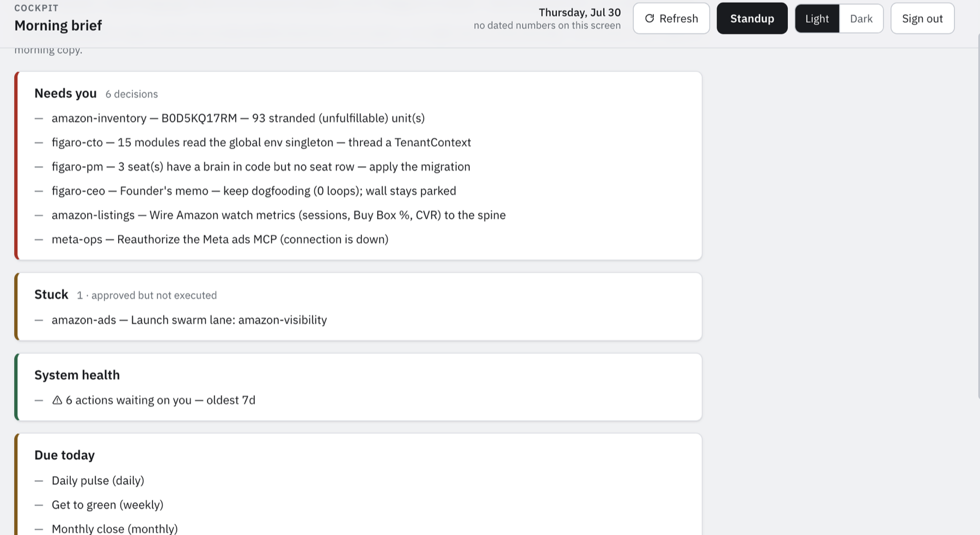Select figaro-pm apply the migration item
Viewport: 980px width, 535px height.
point(261,167)
